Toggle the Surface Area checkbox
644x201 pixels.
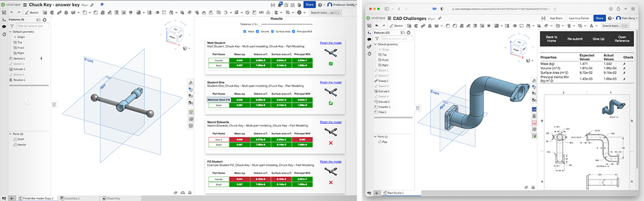272,31
